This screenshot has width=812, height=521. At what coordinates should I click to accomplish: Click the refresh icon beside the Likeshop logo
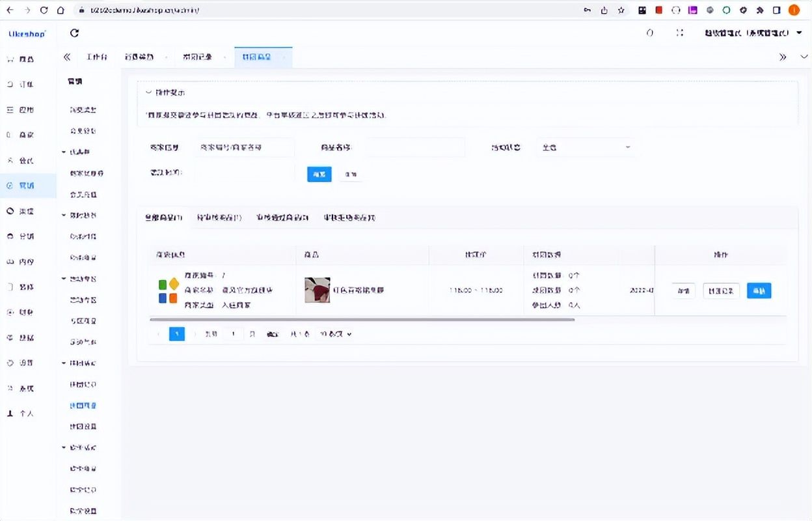[x=74, y=33]
